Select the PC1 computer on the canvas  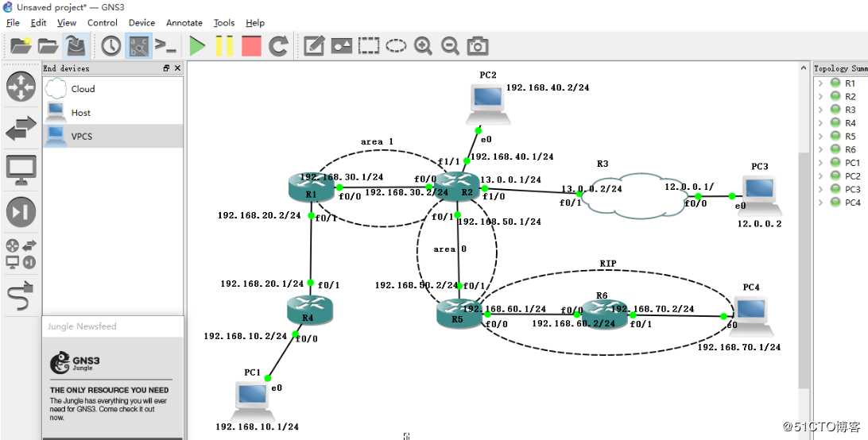(253, 401)
